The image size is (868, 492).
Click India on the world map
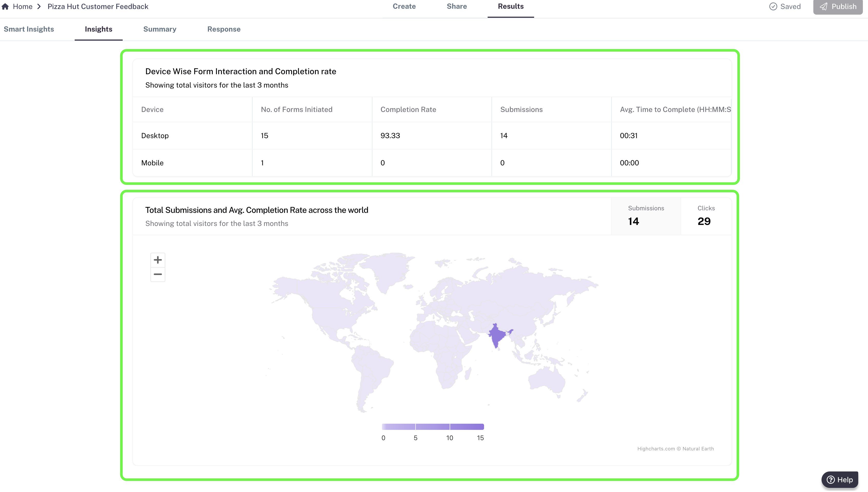point(496,336)
